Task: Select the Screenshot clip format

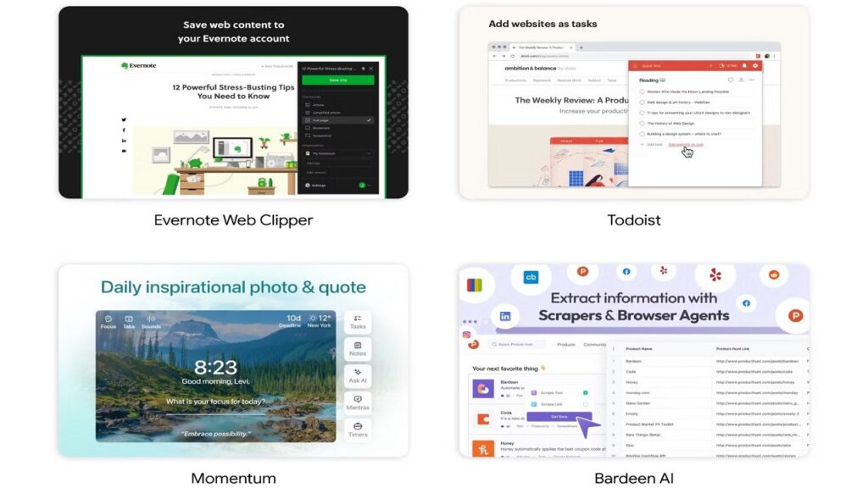Action: pyautogui.click(x=337, y=136)
